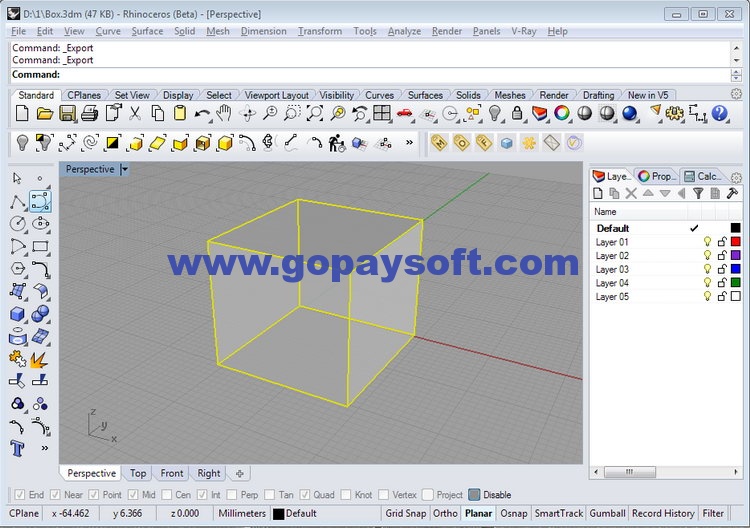The height and width of the screenshot is (528, 750).
Task: Click the Paste clipboard icon
Action: pos(179,113)
